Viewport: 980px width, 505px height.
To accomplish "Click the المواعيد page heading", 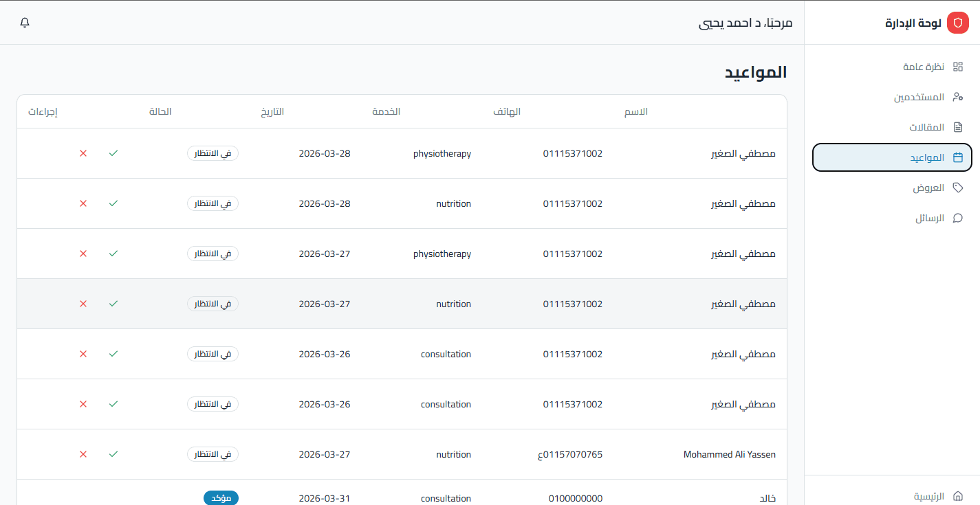I will tap(756, 72).
